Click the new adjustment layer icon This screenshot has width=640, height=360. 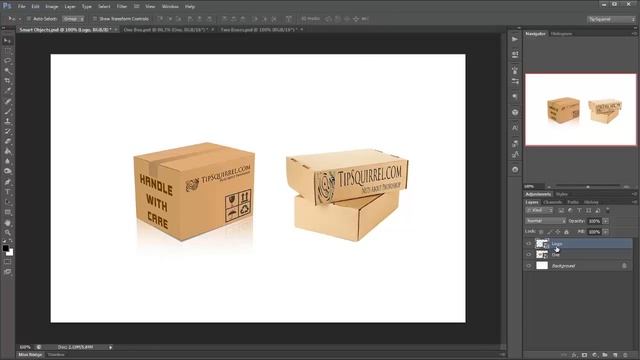pyautogui.click(x=595, y=355)
